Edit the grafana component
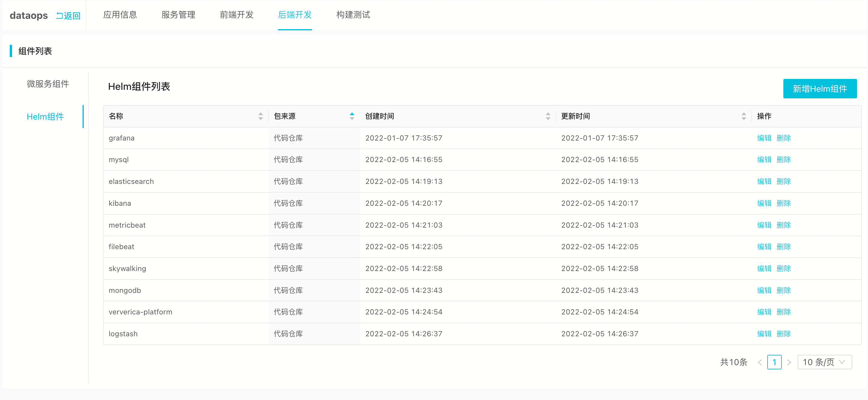This screenshot has height=400, width=868. tap(764, 138)
